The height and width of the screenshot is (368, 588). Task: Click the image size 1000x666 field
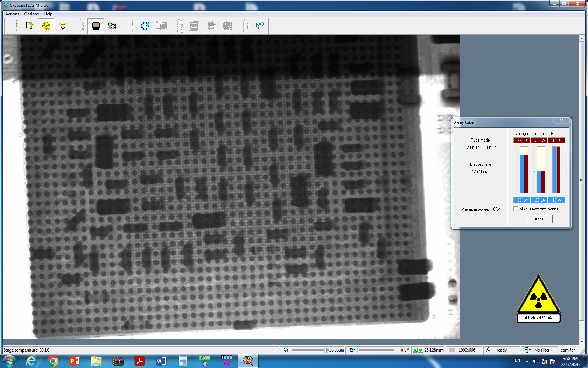(x=467, y=350)
